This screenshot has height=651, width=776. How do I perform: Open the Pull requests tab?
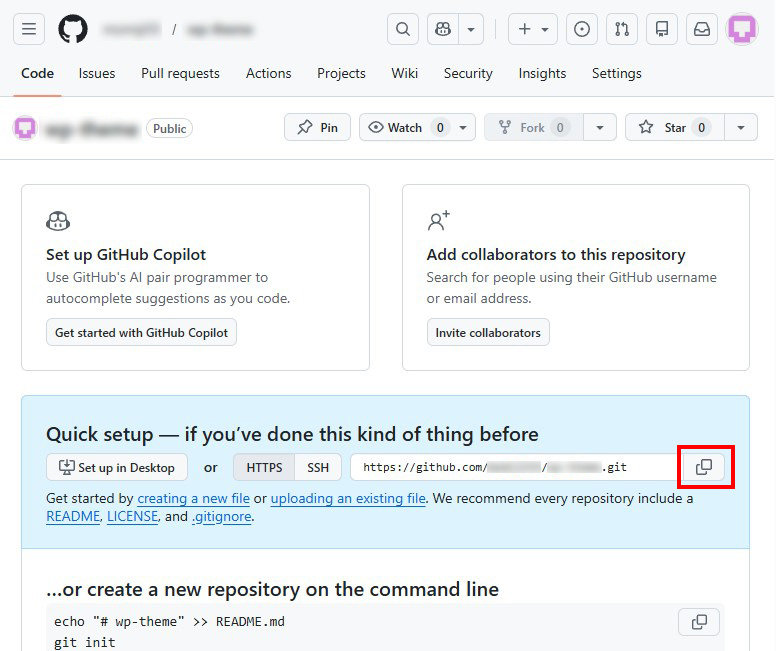pyautogui.click(x=180, y=73)
